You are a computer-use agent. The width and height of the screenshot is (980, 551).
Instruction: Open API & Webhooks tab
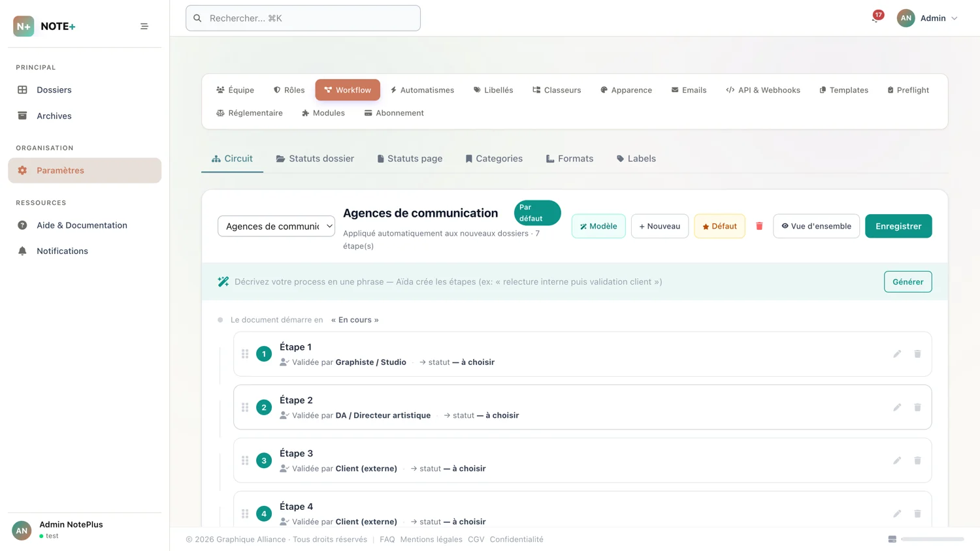[763, 90]
